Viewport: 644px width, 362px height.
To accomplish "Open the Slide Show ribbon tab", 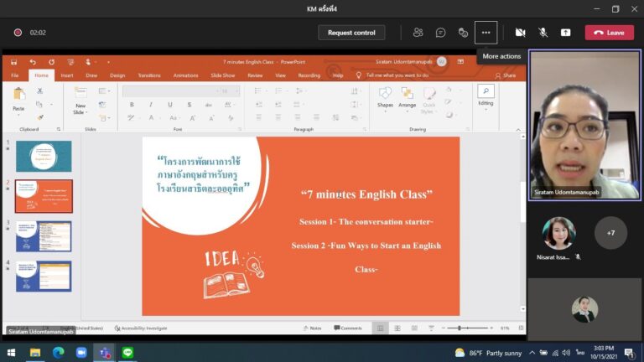I will (222, 75).
